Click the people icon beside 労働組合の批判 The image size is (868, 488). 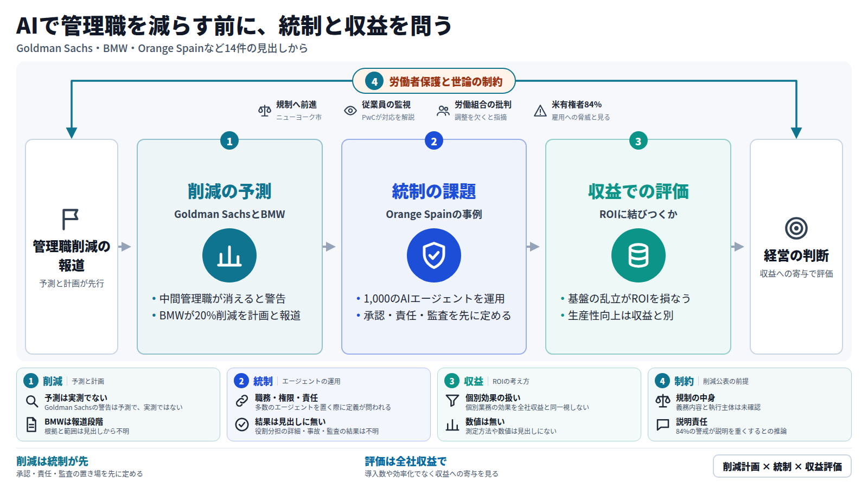[443, 111]
